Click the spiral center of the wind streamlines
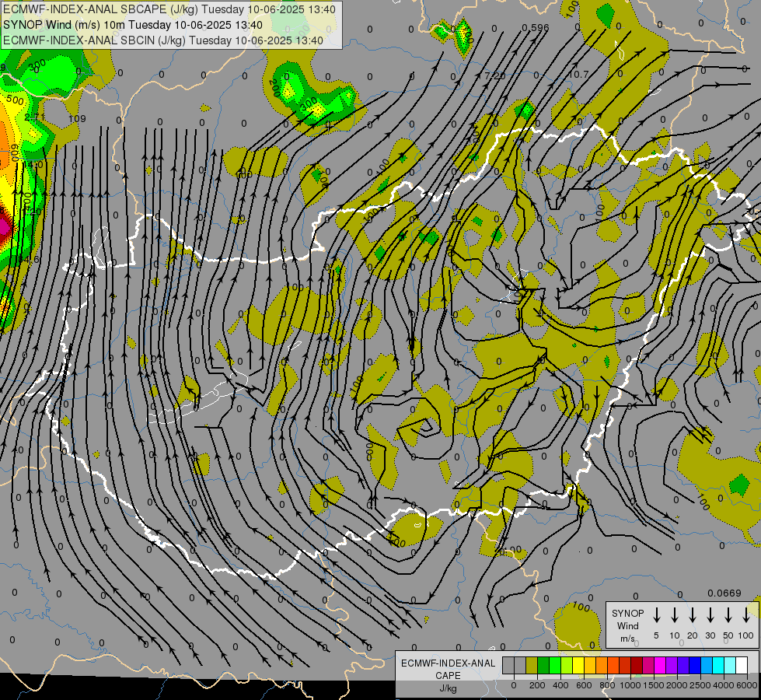The height and width of the screenshot is (700, 761). point(427,428)
